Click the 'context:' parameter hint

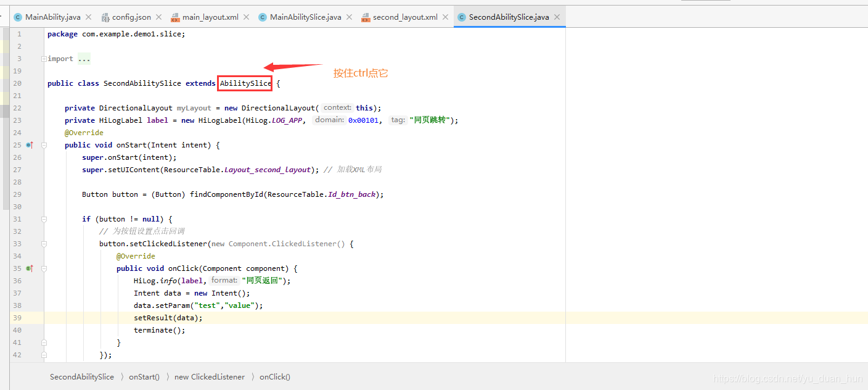coord(337,107)
